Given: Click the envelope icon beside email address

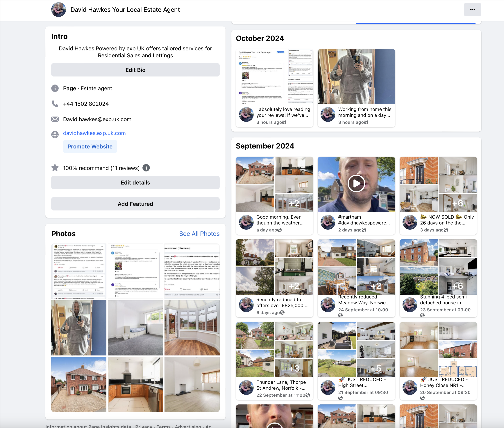Looking at the screenshot, I should click(x=55, y=119).
